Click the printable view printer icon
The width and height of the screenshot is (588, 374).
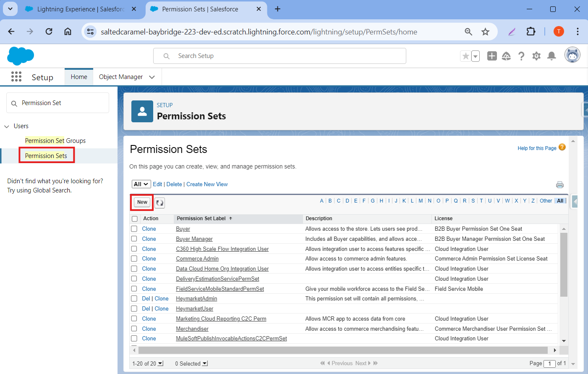(x=560, y=184)
